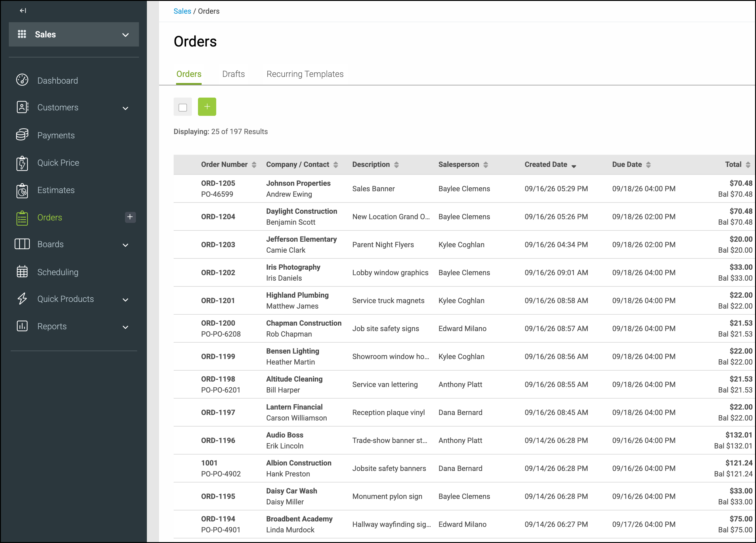Open order ORD-1205
The image size is (756, 543).
click(218, 183)
